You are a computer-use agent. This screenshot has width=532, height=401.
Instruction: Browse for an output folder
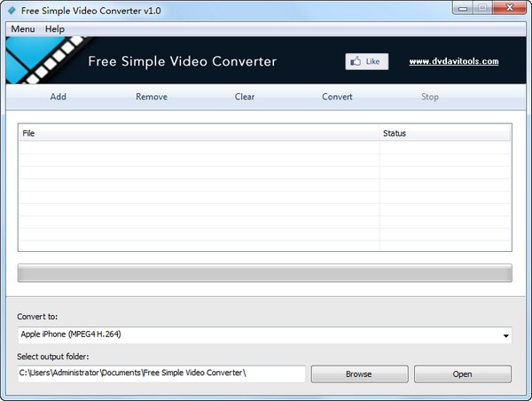[358, 373]
